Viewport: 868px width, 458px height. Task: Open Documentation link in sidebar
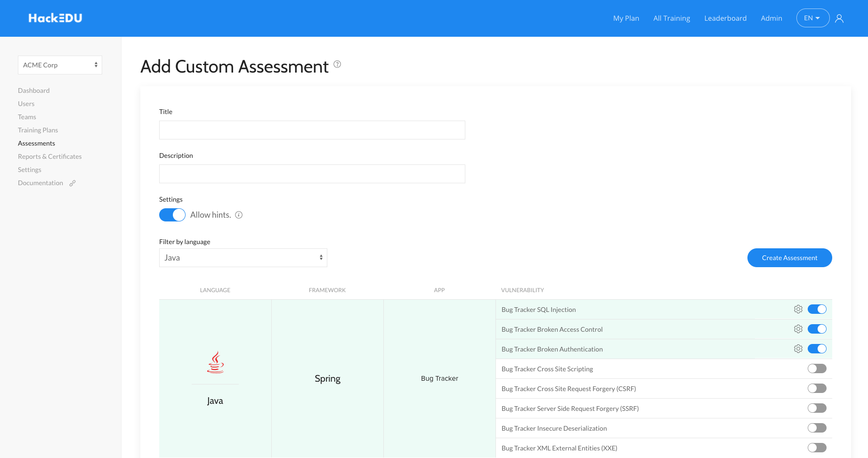[41, 183]
